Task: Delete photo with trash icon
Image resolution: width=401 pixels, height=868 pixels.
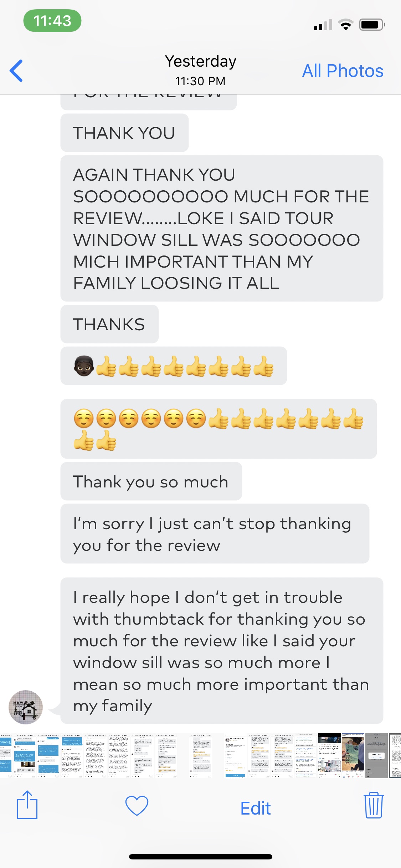Action: [x=374, y=805]
